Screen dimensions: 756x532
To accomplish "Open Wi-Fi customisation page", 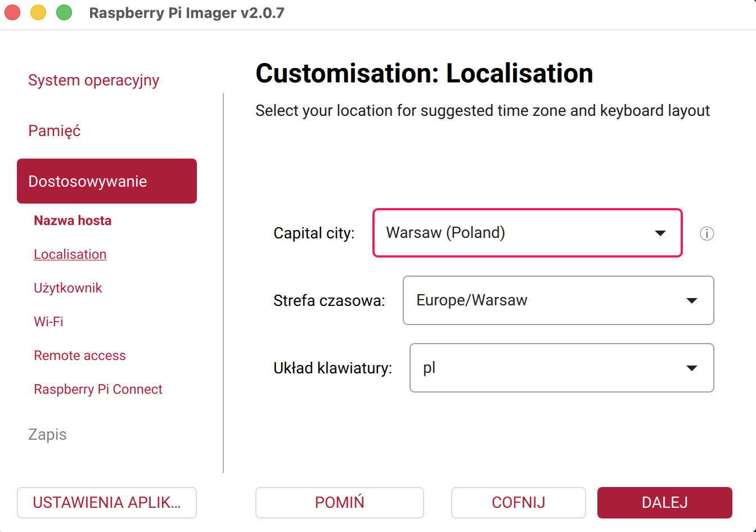I will (x=48, y=322).
